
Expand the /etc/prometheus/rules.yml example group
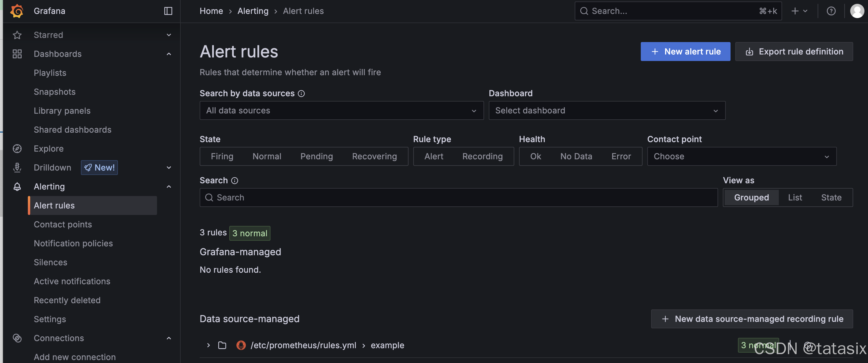[208, 345]
